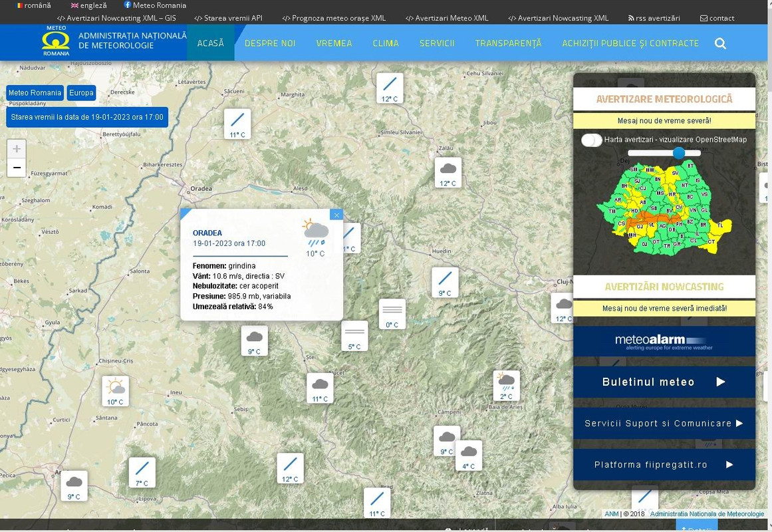The image size is (772, 532).
Task: Click the Meteo Romania logo
Action: (56, 41)
